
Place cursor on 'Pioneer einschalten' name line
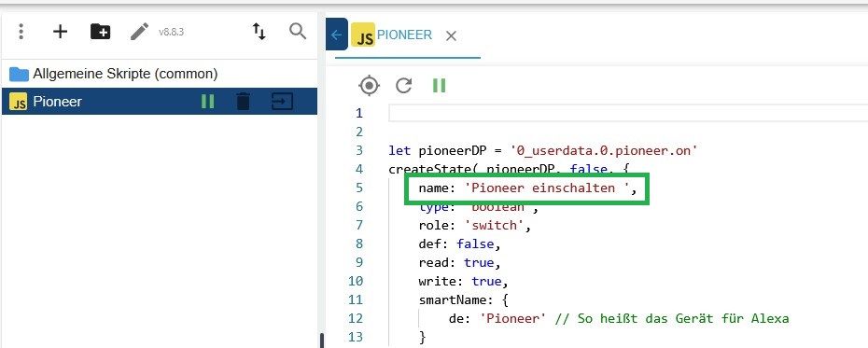tap(527, 188)
